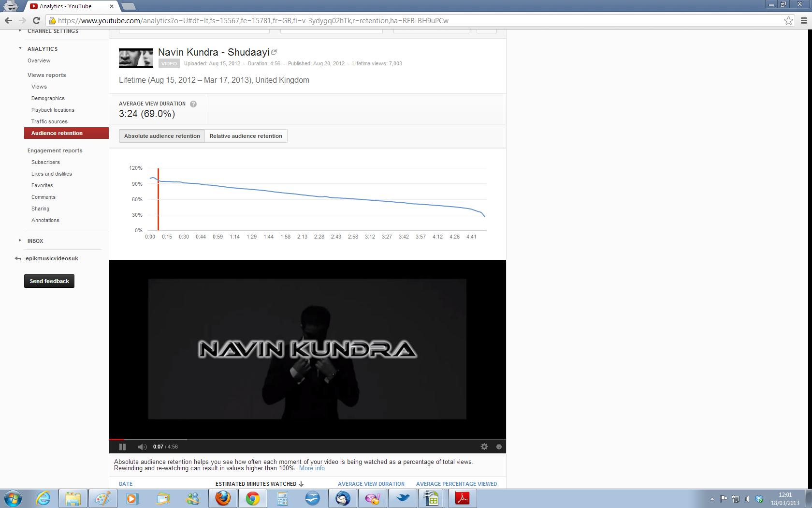Open Calculator from taskbar
This screenshot has height=508, width=812.
click(x=282, y=498)
